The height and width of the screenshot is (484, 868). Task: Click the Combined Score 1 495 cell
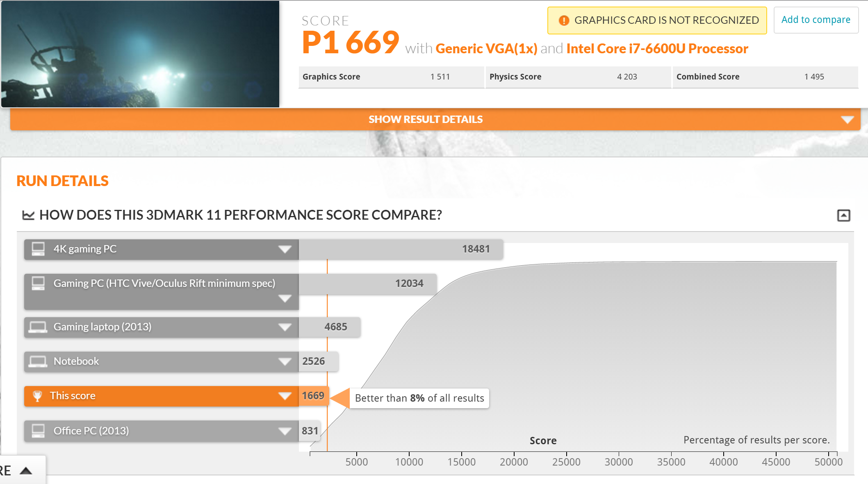pyautogui.click(x=765, y=77)
